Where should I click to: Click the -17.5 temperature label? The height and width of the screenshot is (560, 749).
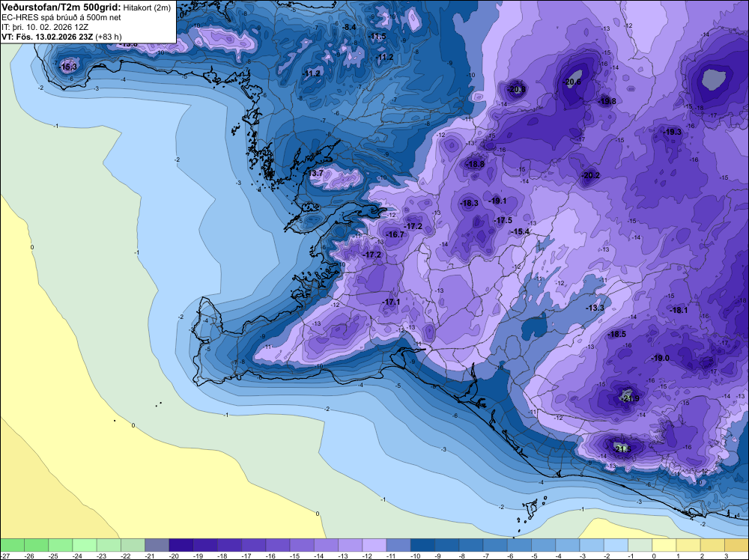(503, 220)
